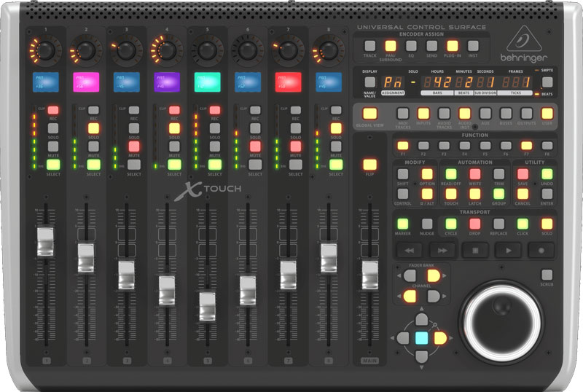Click the MIDI Tracks view button
This screenshot has width=583, height=392.
pyautogui.click(x=403, y=114)
